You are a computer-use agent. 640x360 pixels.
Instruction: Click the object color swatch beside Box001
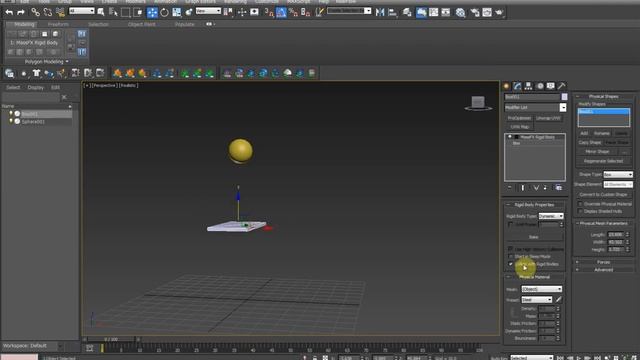coord(564,97)
